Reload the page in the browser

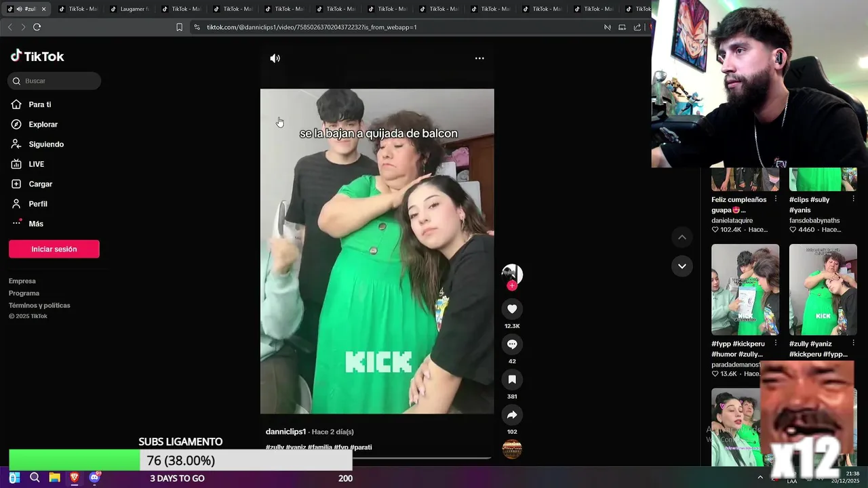coord(37,27)
